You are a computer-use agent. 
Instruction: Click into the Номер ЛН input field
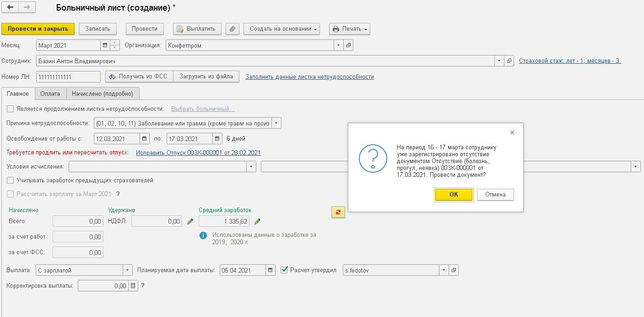tap(68, 77)
